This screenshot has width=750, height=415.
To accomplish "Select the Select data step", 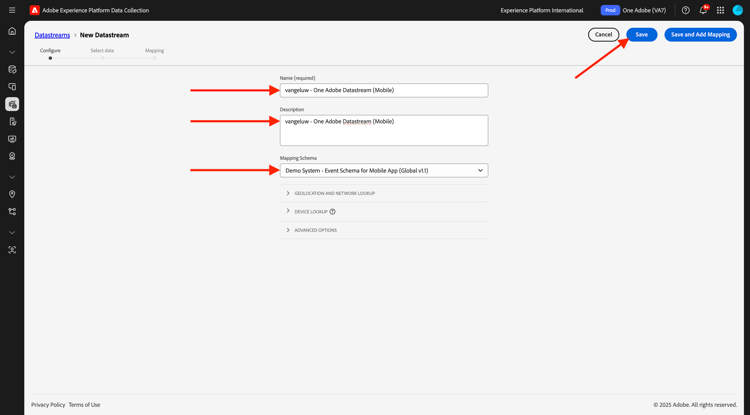I will point(102,53).
